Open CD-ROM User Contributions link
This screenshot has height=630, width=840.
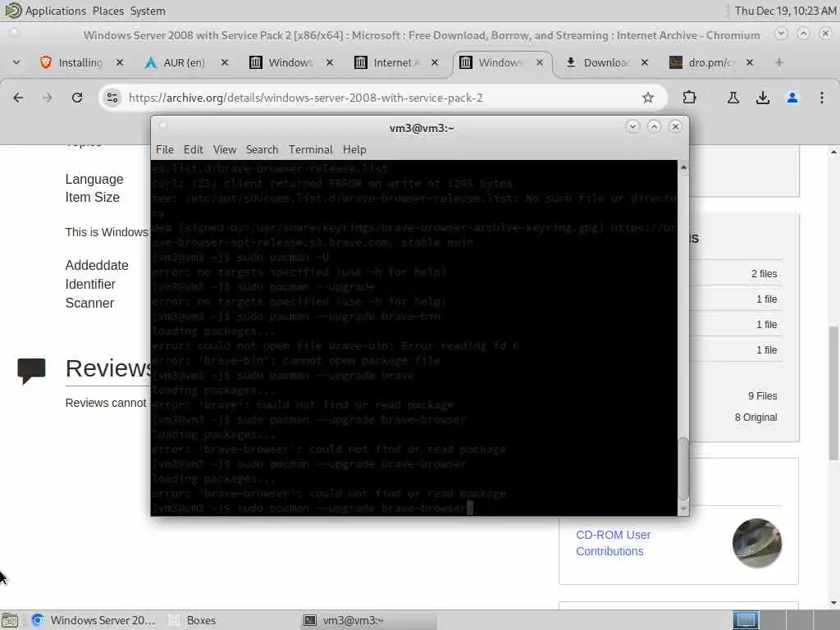[x=613, y=543]
